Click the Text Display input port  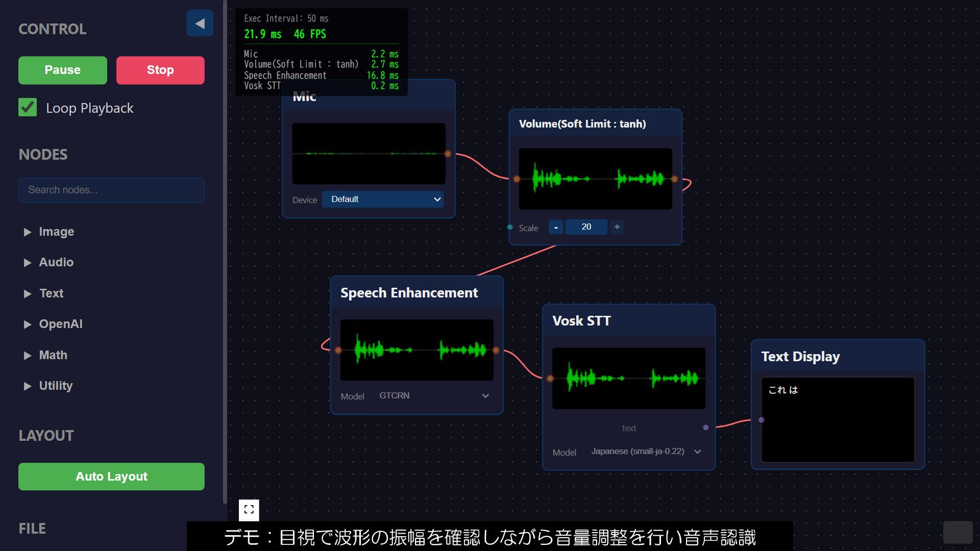(x=761, y=420)
